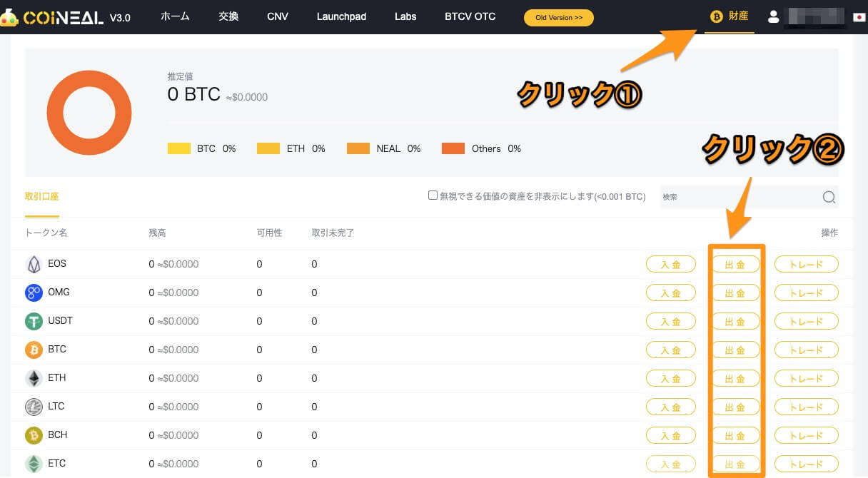Click 入金 for ETH

(671, 378)
